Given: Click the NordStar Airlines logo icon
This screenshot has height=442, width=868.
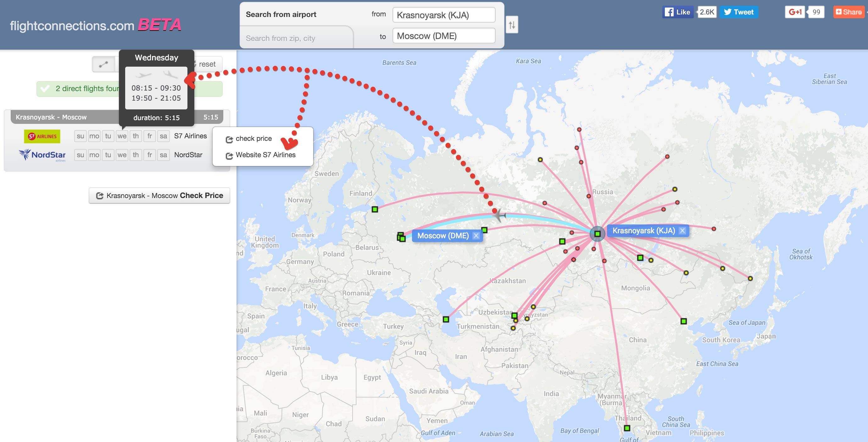Looking at the screenshot, I should point(42,153).
